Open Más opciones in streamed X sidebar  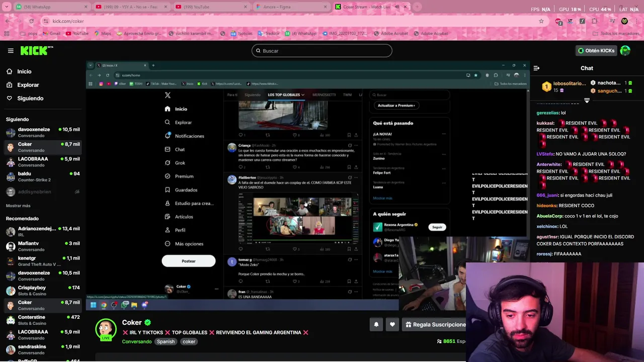(x=184, y=244)
